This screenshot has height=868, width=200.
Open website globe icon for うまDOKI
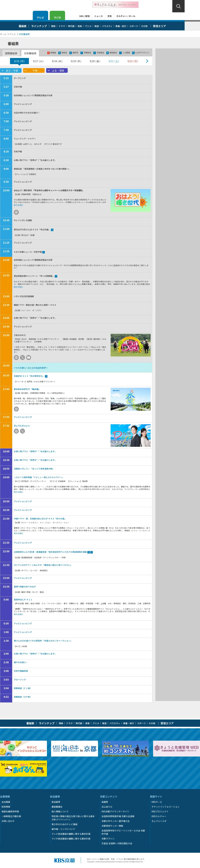tap(16, 358)
